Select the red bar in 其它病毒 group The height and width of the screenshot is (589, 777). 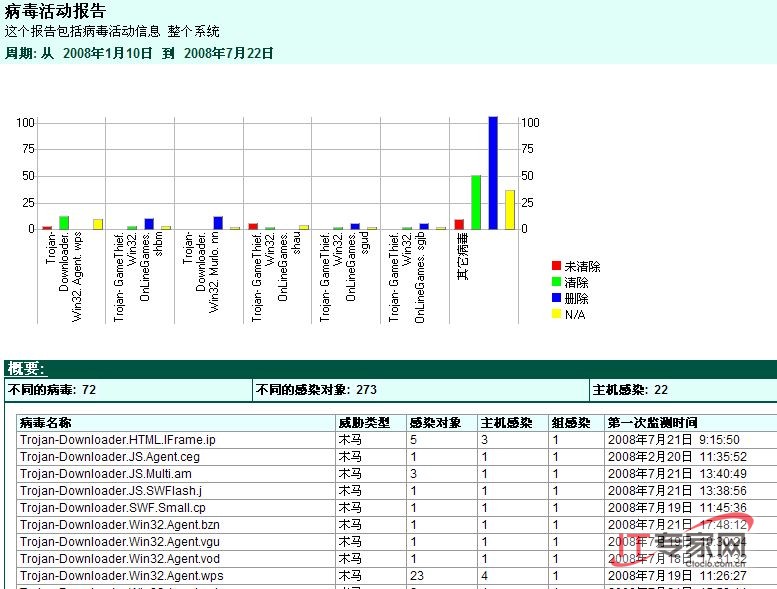[x=459, y=224]
